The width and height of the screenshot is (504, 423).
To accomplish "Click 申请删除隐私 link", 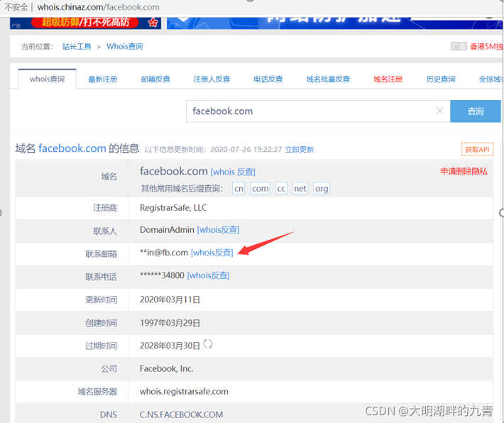I will point(464,171).
